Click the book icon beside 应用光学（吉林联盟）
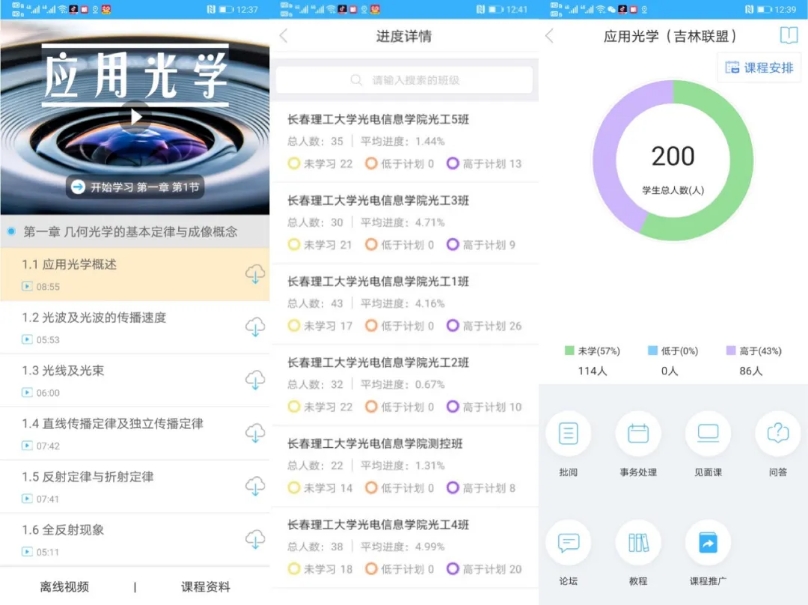The width and height of the screenshot is (808, 605). (x=789, y=36)
